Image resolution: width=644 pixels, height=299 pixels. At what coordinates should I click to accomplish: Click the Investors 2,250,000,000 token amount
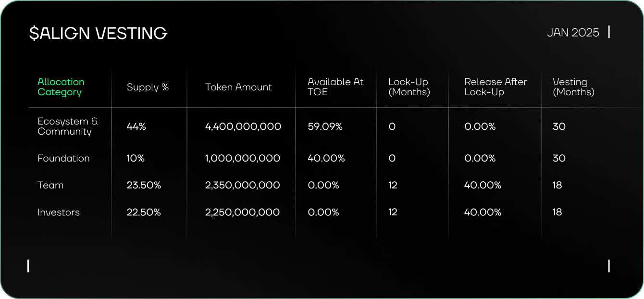coord(242,212)
